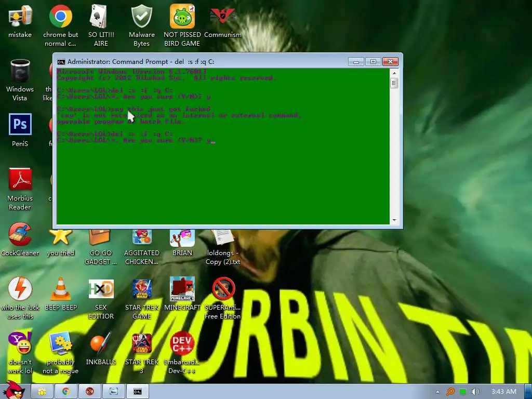532x399 pixels.
Task: Click the 3:43 AM taskbar clock
Action: tap(504, 392)
